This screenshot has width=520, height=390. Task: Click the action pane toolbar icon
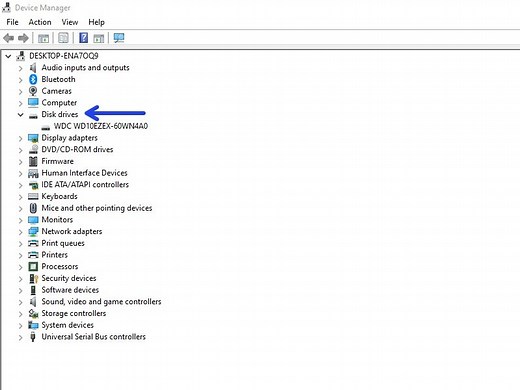[98, 38]
